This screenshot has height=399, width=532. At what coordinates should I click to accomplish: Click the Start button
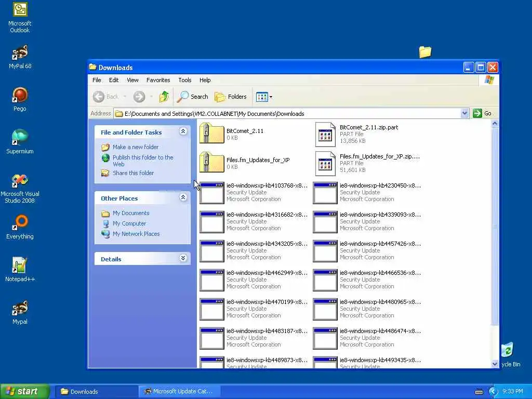(25, 392)
